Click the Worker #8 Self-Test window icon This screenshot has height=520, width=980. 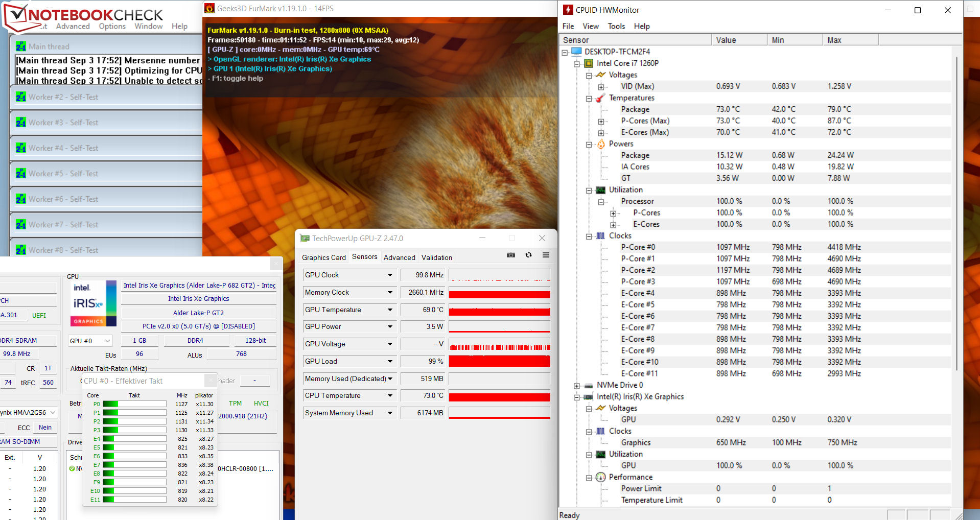coord(21,250)
